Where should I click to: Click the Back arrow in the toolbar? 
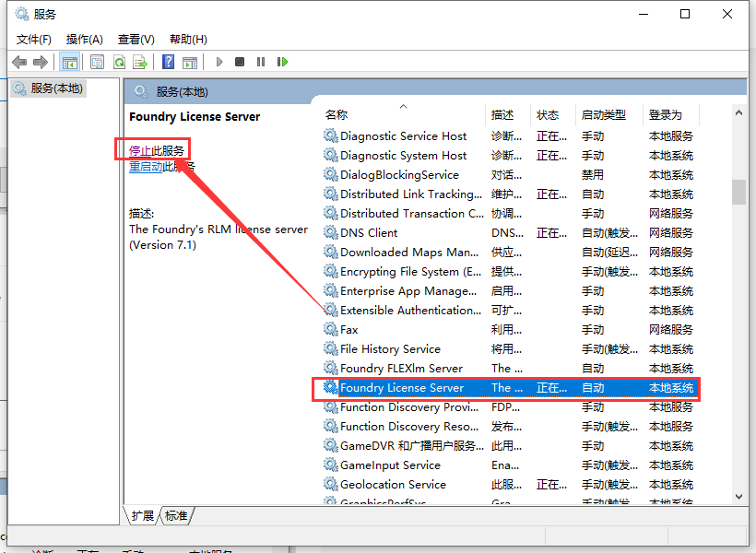pos(19,62)
